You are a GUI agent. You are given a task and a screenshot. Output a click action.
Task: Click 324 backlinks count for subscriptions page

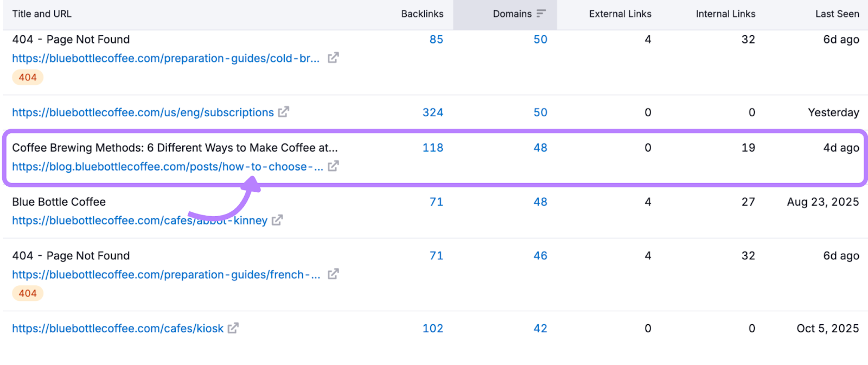(x=433, y=112)
